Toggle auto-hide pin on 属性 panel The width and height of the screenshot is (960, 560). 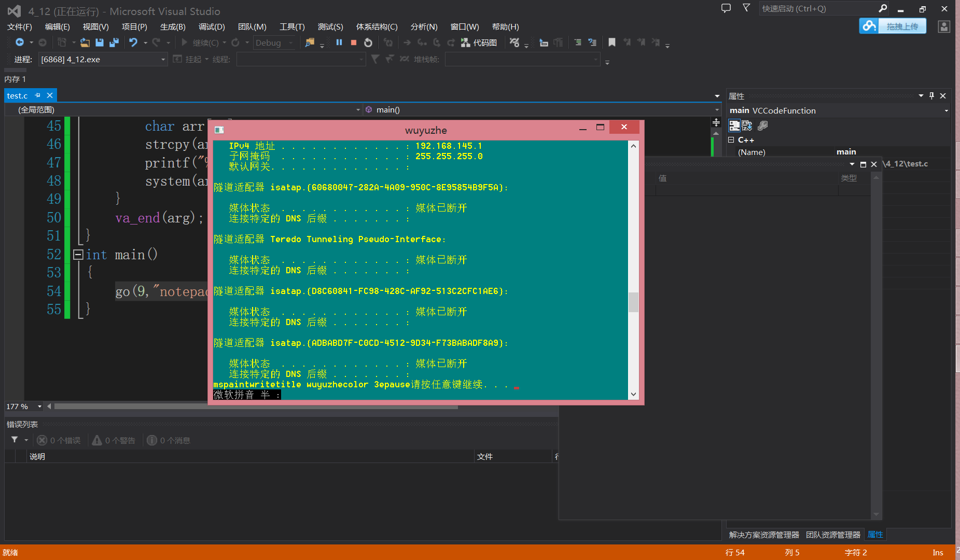(x=931, y=96)
